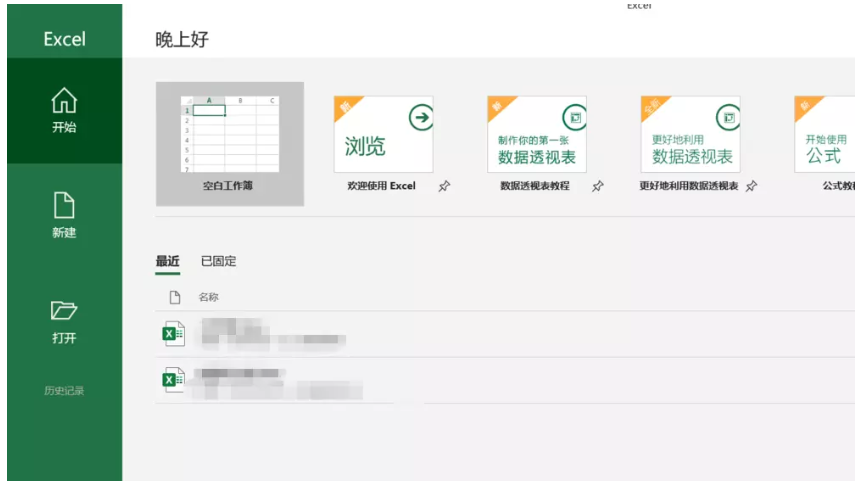The height and width of the screenshot is (481, 868).
Task: Click the 数据透视表教程 label
Action: coord(535,186)
